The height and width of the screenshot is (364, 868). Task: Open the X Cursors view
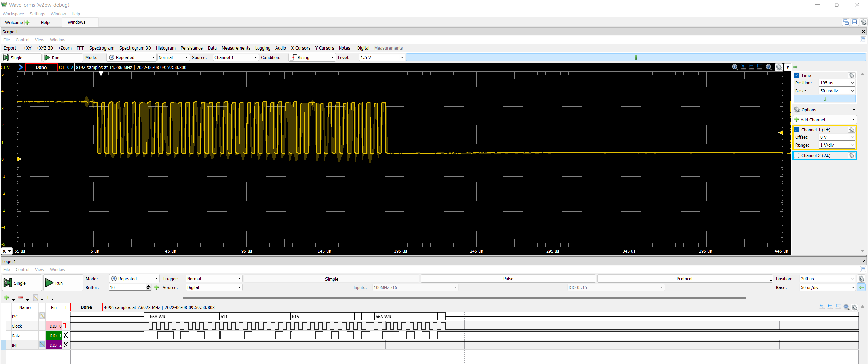pyautogui.click(x=300, y=48)
